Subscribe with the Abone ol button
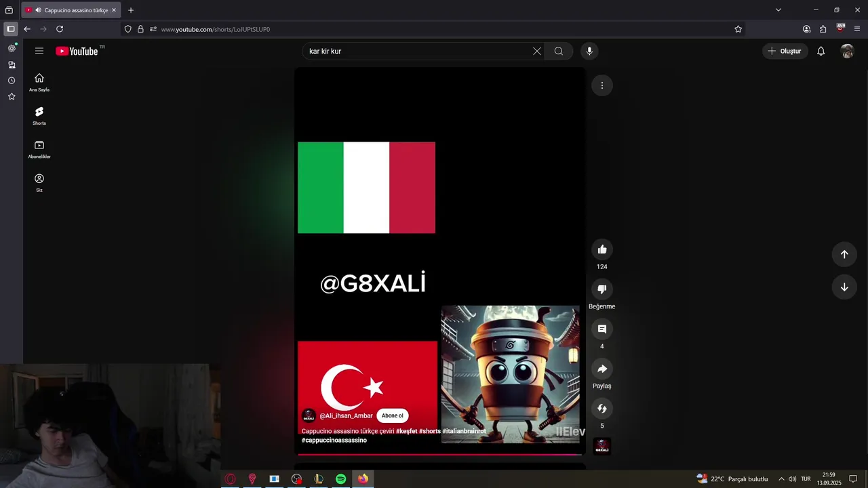The height and width of the screenshot is (488, 868). click(x=393, y=415)
